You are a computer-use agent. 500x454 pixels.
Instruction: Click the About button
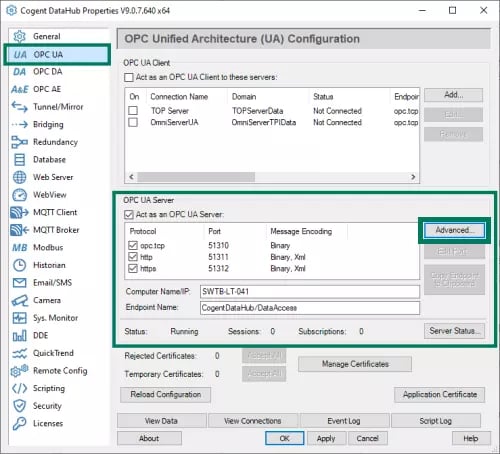point(149,438)
